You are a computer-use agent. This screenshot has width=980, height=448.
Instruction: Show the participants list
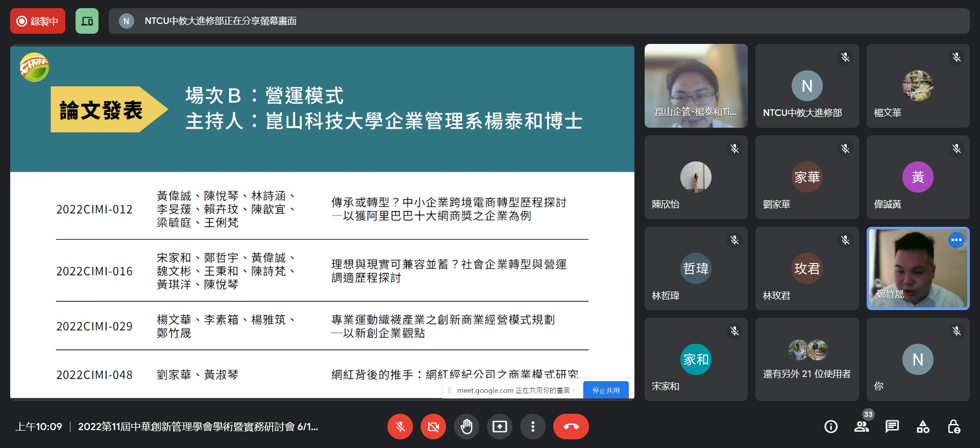(862, 427)
